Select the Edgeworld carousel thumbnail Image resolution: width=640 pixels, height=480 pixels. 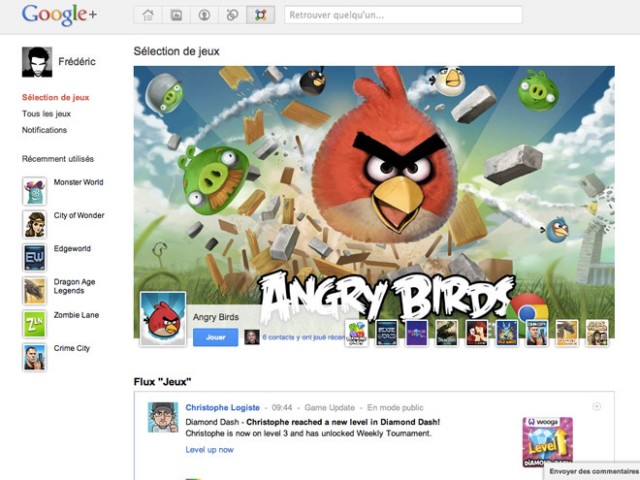386,333
